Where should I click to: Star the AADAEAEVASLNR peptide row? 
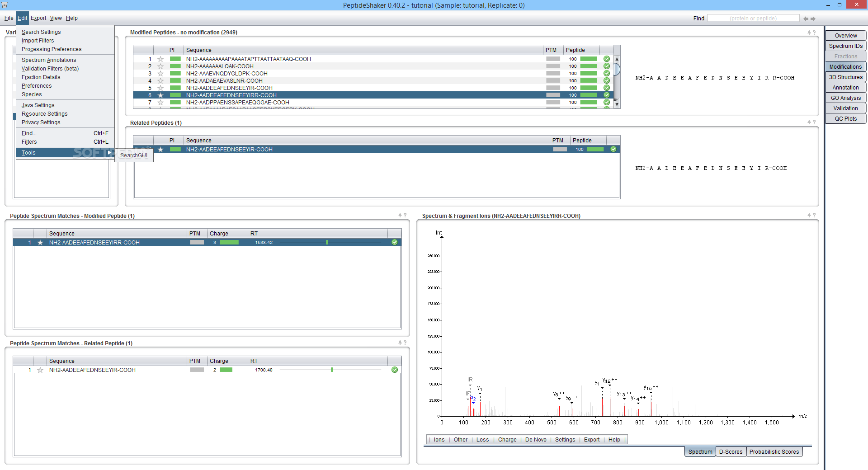(x=160, y=81)
